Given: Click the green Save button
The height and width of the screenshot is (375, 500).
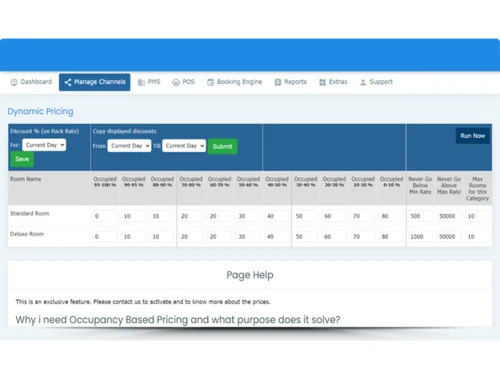Looking at the screenshot, I should coord(22,159).
